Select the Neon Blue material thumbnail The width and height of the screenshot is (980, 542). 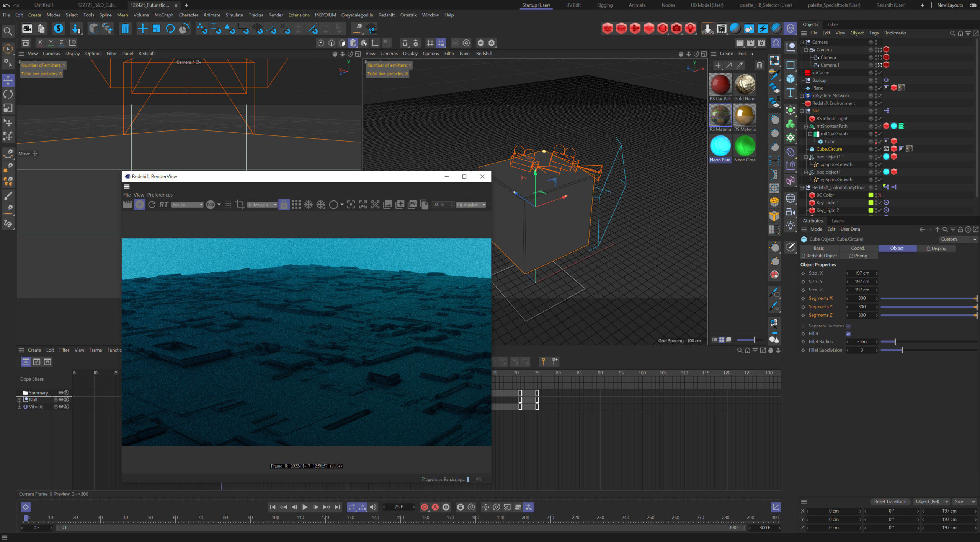click(720, 146)
